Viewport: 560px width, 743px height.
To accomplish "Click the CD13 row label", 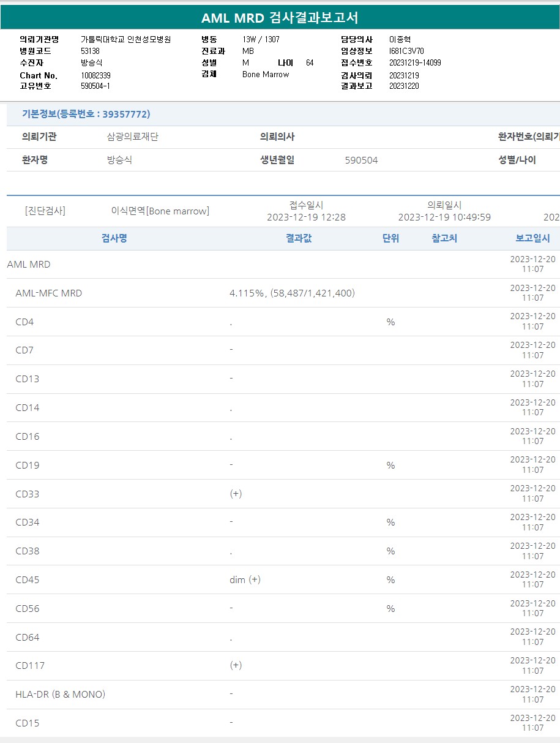I will pos(27,379).
